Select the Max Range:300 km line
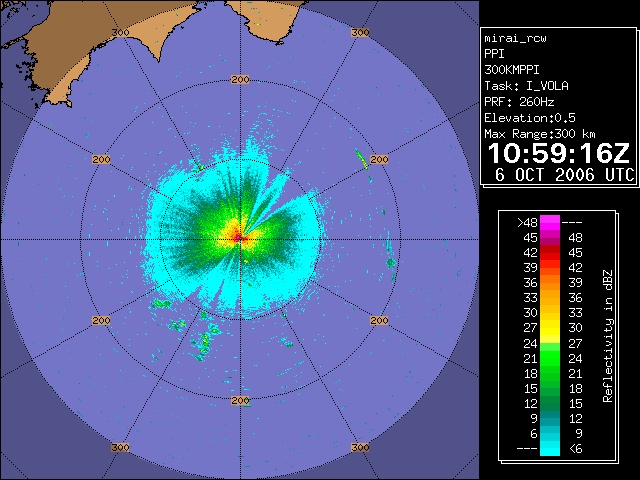The height and width of the screenshot is (480, 640). pyautogui.click(x=540, y=134)
